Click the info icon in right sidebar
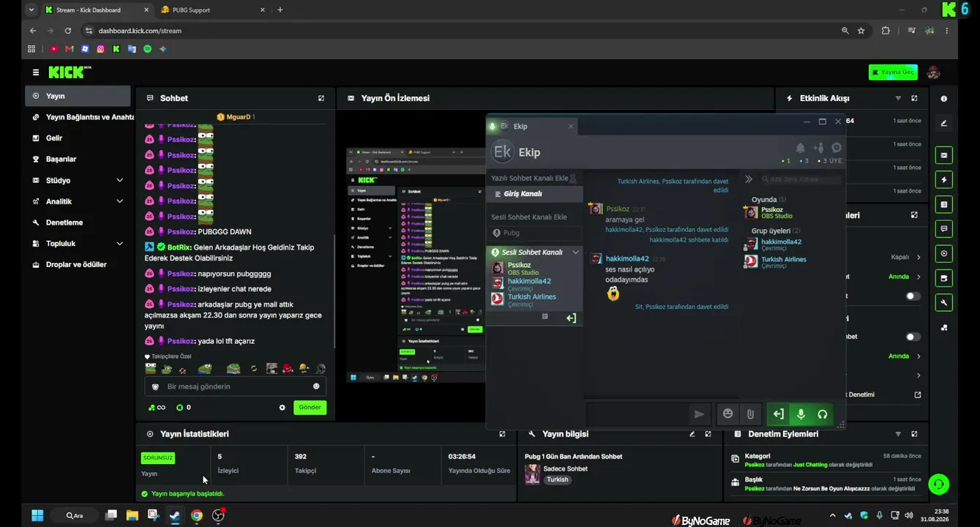Viewport: 980px width, 527px height. [x=943, y=99]
